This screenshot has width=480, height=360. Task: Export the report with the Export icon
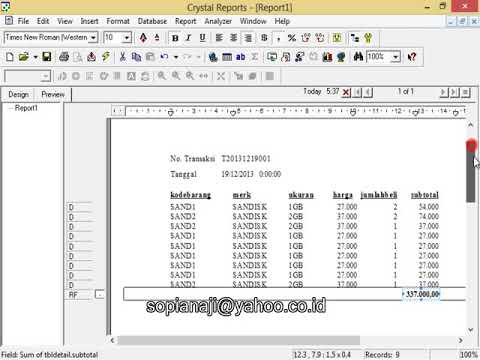[91, 57]
